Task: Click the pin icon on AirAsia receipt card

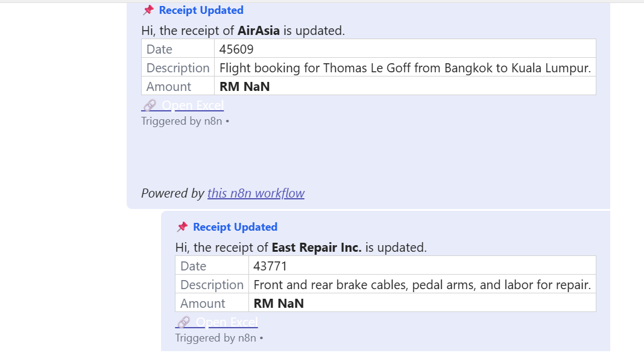Action: click(x=148, y=10)
